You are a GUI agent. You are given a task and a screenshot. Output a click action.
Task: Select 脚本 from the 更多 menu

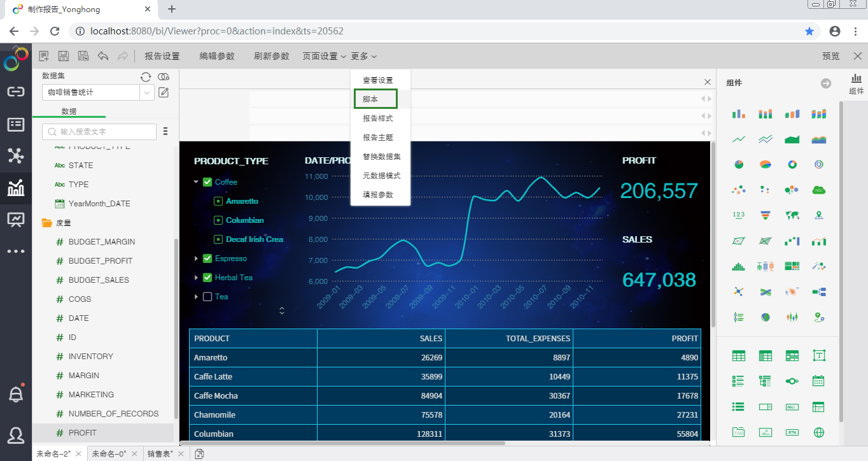[x=375, y=99]
